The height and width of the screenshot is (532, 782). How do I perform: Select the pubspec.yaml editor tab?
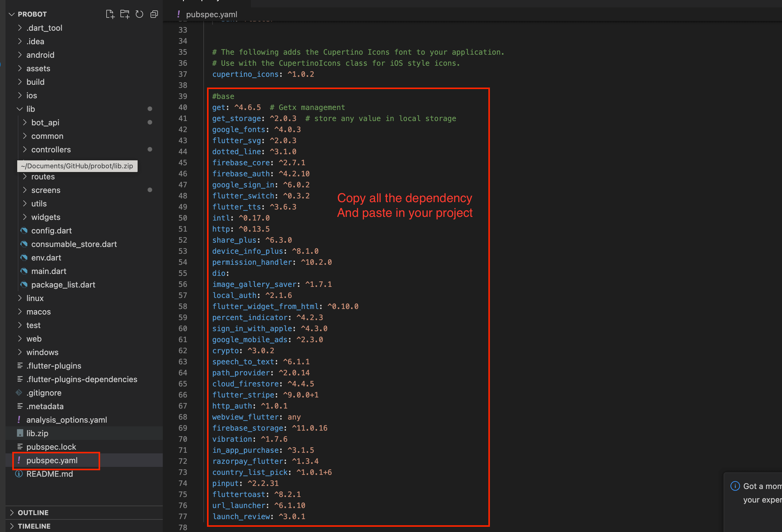(212, 14)
